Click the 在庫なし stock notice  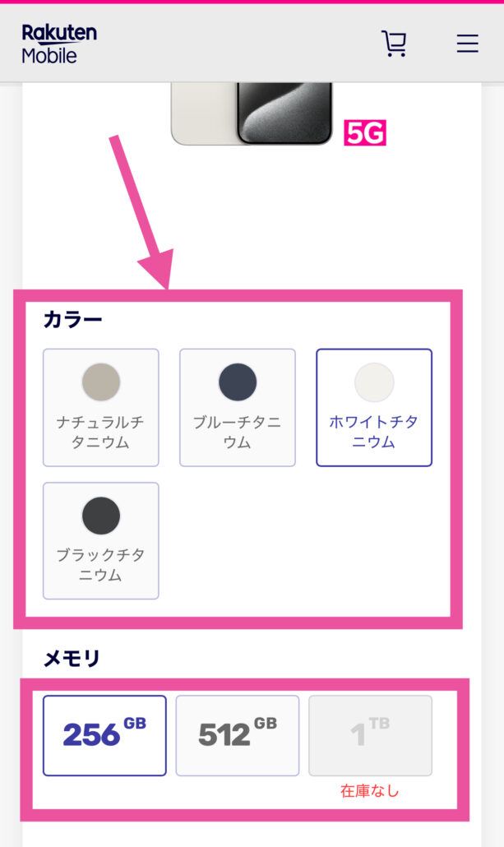(x=370, y=791)
